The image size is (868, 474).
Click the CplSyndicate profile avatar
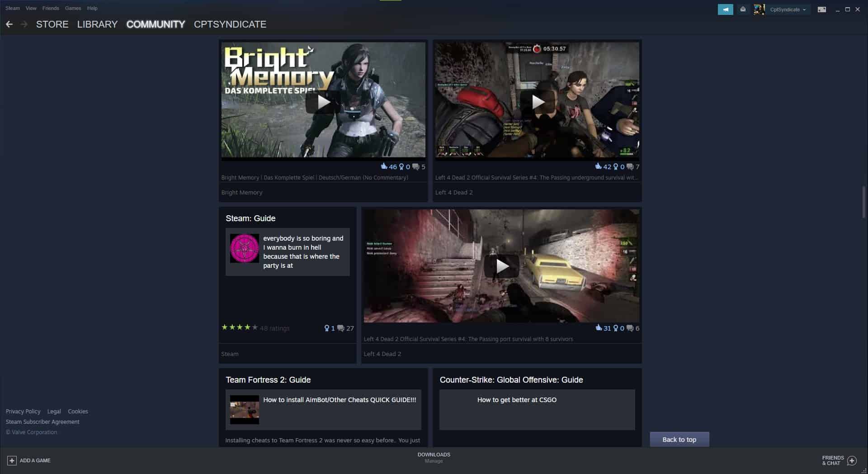point(759,9)
